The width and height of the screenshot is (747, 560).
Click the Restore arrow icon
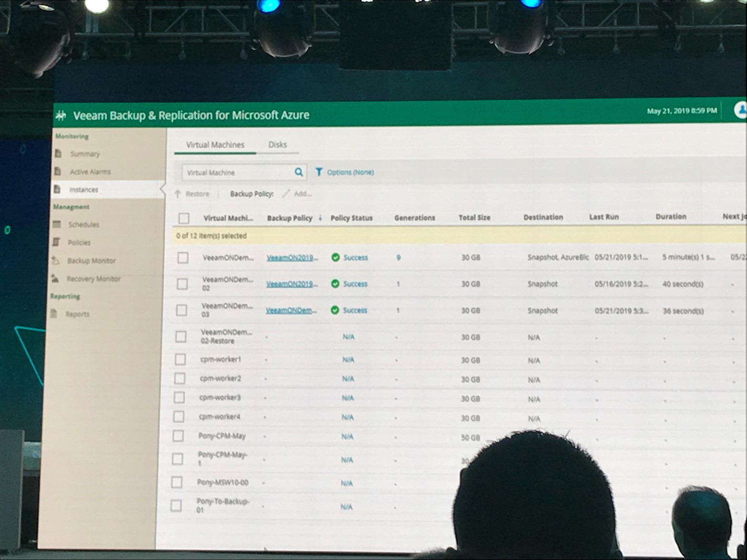(177, 194)
